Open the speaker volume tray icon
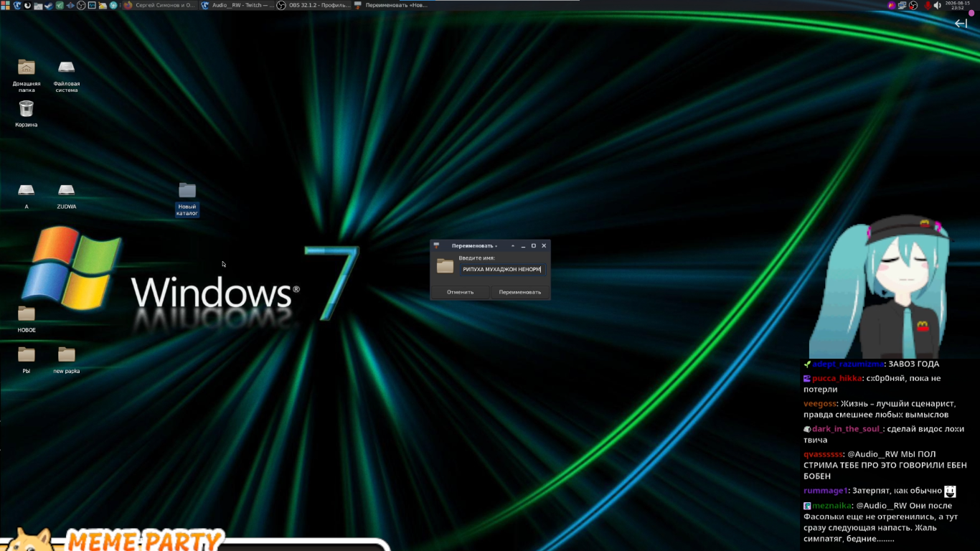 [x=937, y=5]
